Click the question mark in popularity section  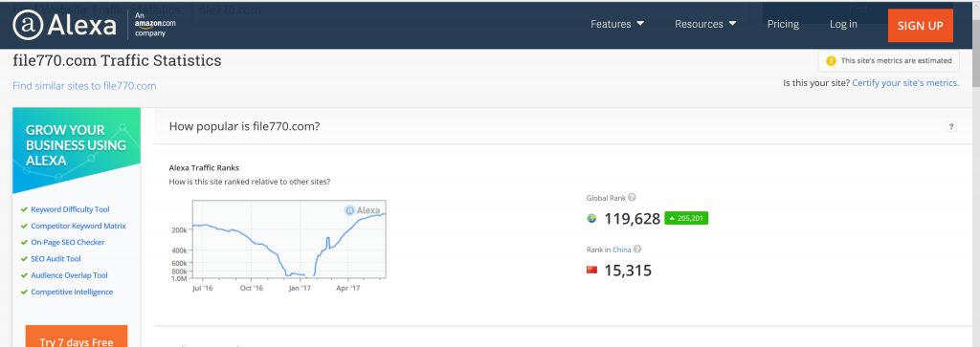pos(951,127)
